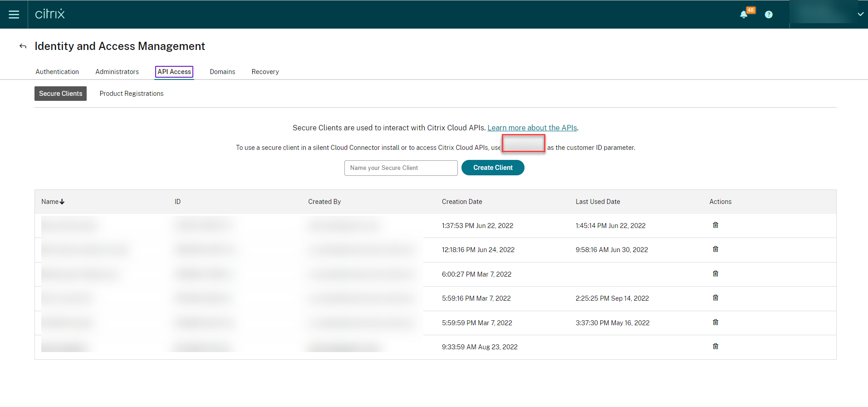Follow the Learn more about the APIs link
This screenshot has height=407, width=868.
[532, 128]
